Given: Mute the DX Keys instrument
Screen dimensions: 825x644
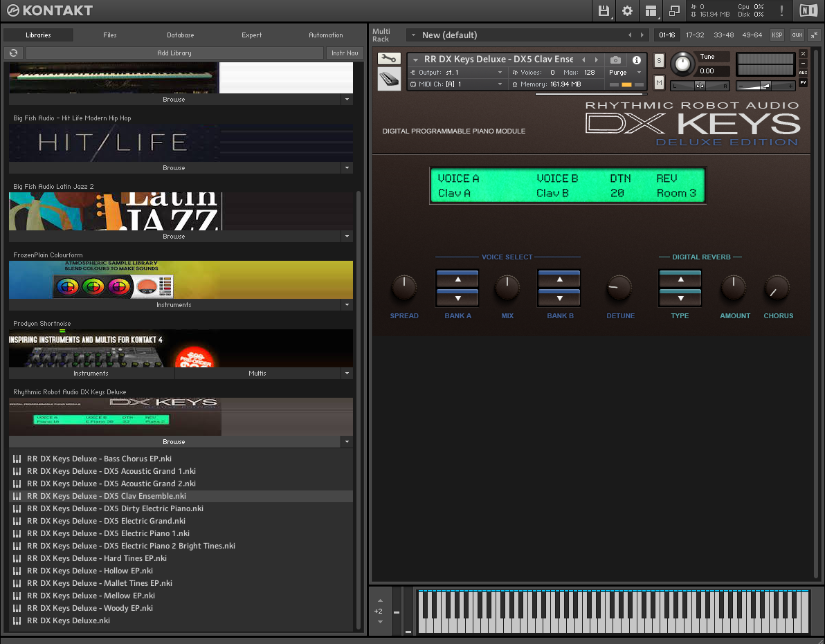Looking at the screenshot, I should 659,82.
